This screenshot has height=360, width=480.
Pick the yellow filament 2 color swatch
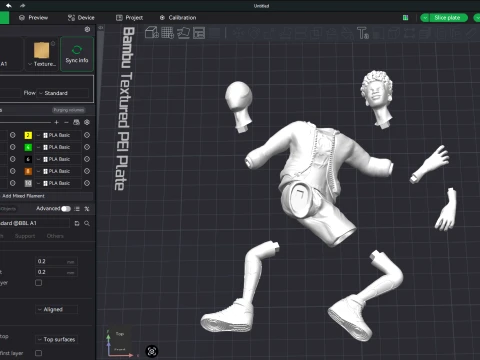28,135
